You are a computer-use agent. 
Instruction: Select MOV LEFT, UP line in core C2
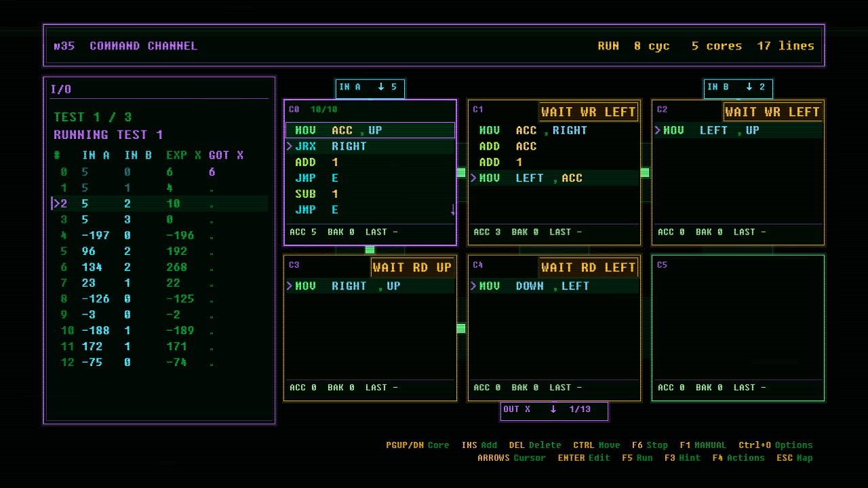(738, 130)
